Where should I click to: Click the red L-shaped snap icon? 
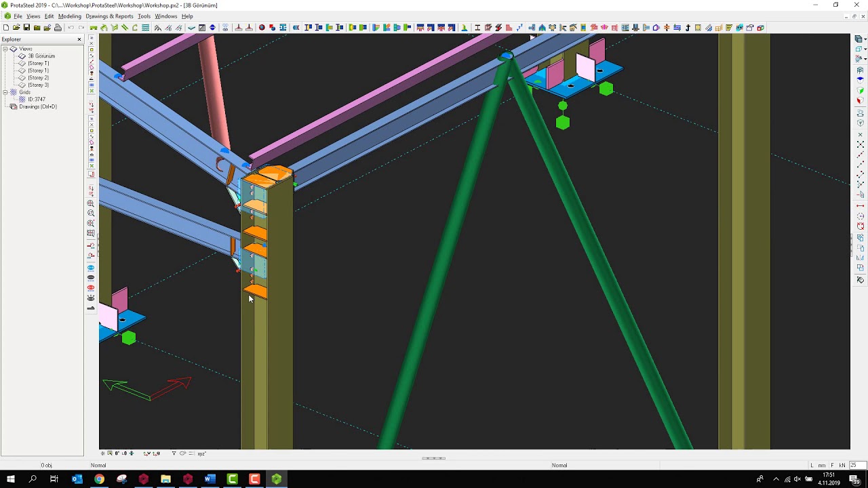tap(91, 174)
